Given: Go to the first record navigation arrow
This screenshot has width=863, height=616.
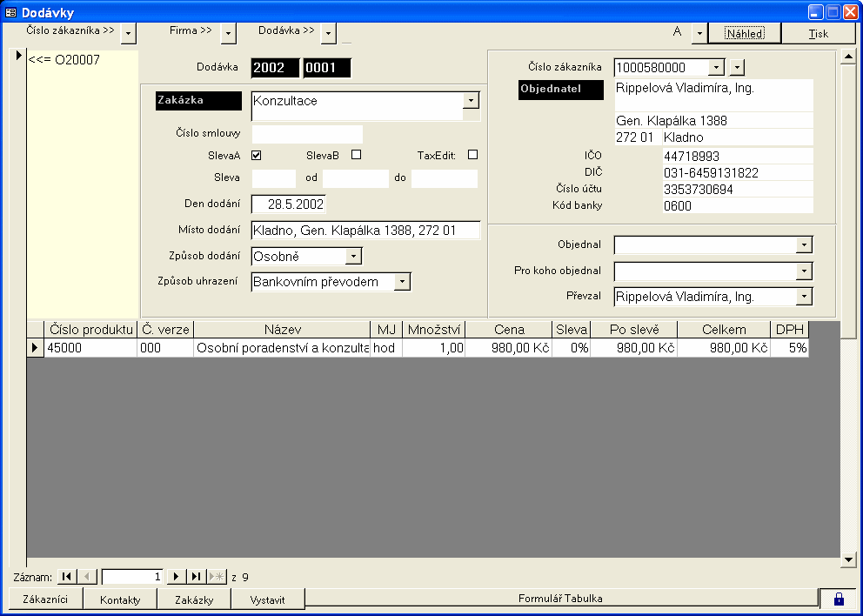Looking at the screenshot, I should [67, 577].
